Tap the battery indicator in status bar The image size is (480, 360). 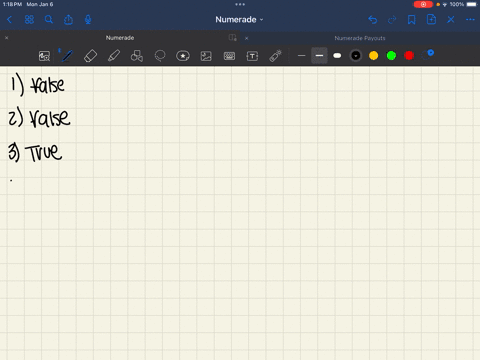pos(472,4)
